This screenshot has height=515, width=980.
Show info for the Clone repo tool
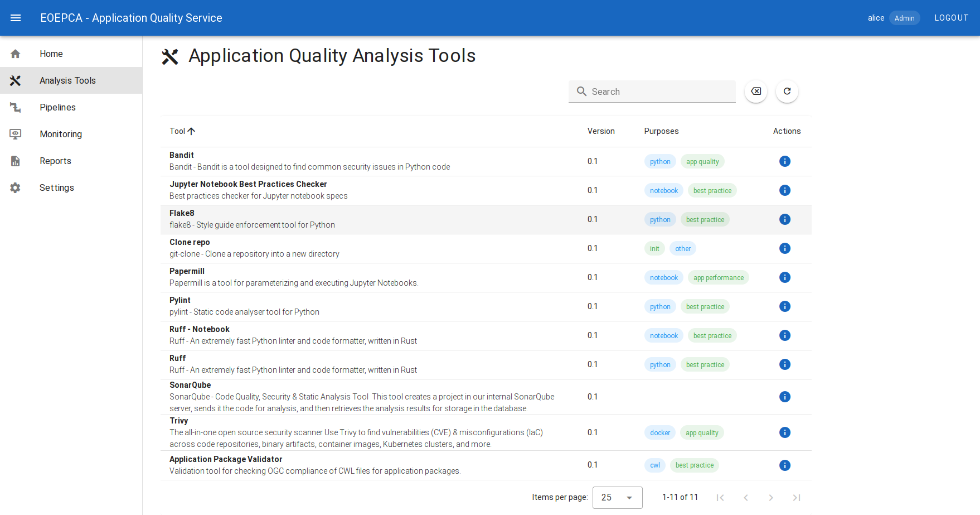[785, 248]
